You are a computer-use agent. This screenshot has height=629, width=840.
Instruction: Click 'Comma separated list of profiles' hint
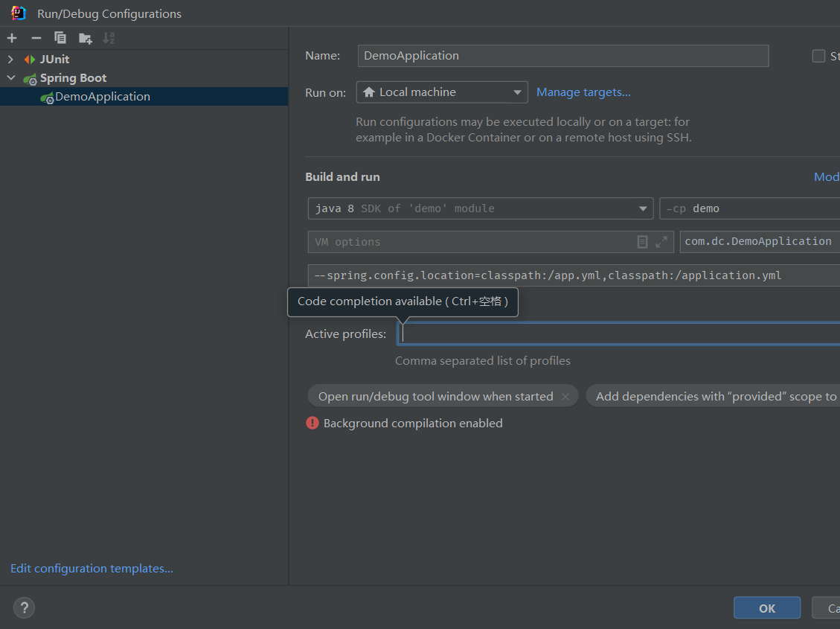483,360
